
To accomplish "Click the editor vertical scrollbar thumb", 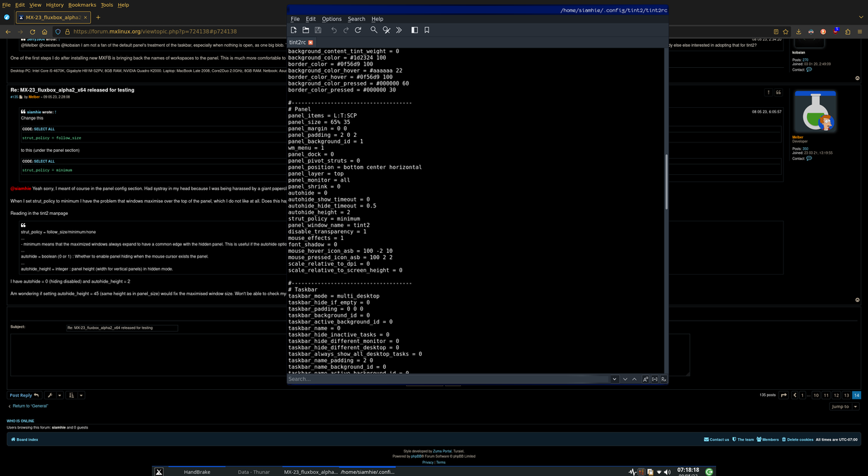I will tap(666, 182).
